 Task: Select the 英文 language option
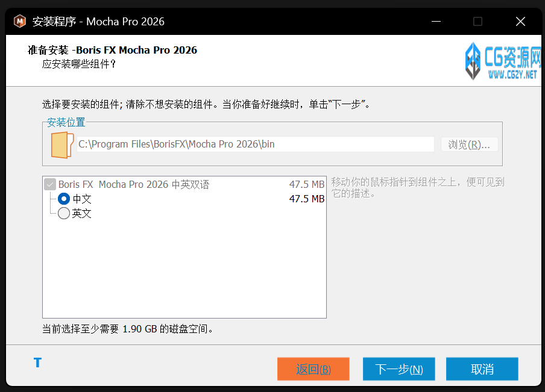coord(63,213)
